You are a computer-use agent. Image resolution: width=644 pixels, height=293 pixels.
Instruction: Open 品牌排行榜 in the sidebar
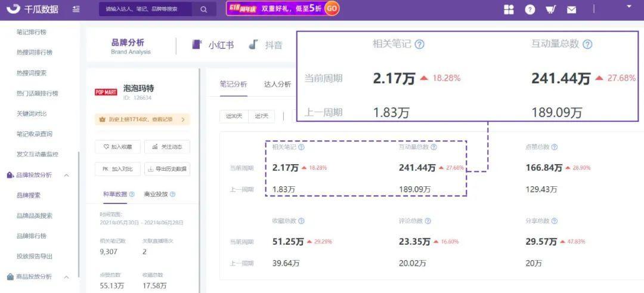click(32, 236)
